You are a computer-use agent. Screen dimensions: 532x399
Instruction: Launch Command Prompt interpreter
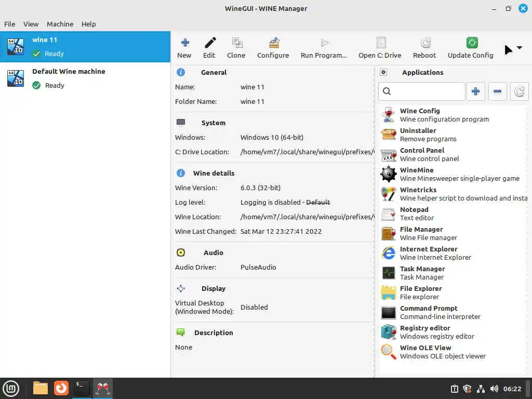click(x=453, y=312)
